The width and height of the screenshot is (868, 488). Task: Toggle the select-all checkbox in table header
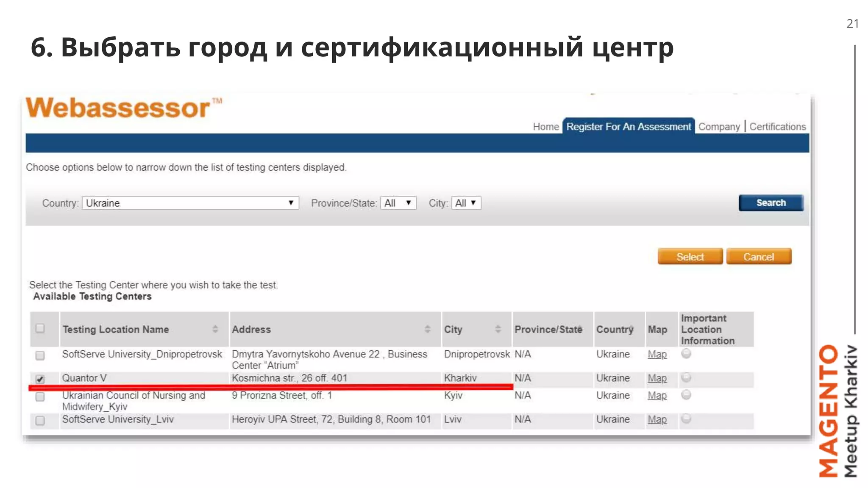point(40,328)
